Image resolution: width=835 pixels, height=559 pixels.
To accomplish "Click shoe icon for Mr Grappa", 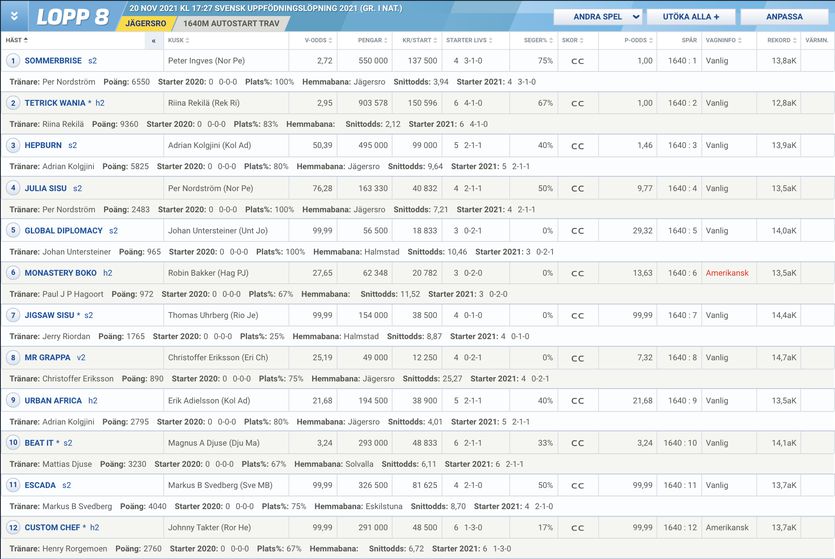I will tap(577, 358).
